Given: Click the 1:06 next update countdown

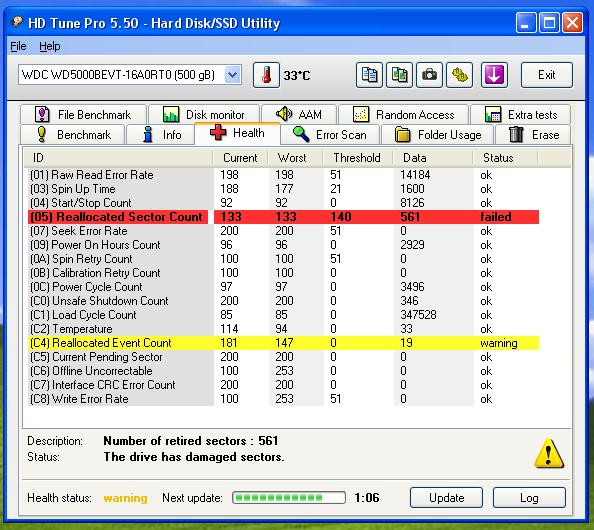Looking at the screenshot, I should click(x=367, y=497).
